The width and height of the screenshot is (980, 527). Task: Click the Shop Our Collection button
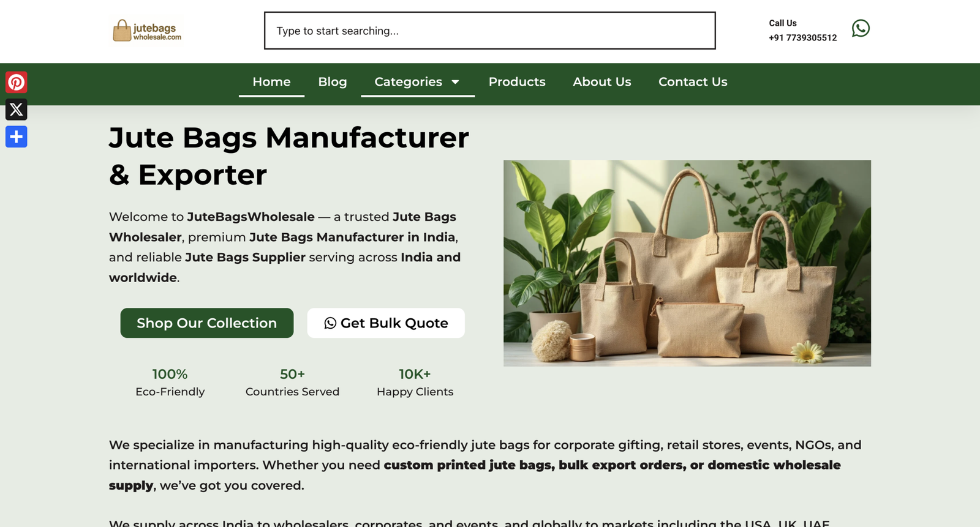click(207, 323)
